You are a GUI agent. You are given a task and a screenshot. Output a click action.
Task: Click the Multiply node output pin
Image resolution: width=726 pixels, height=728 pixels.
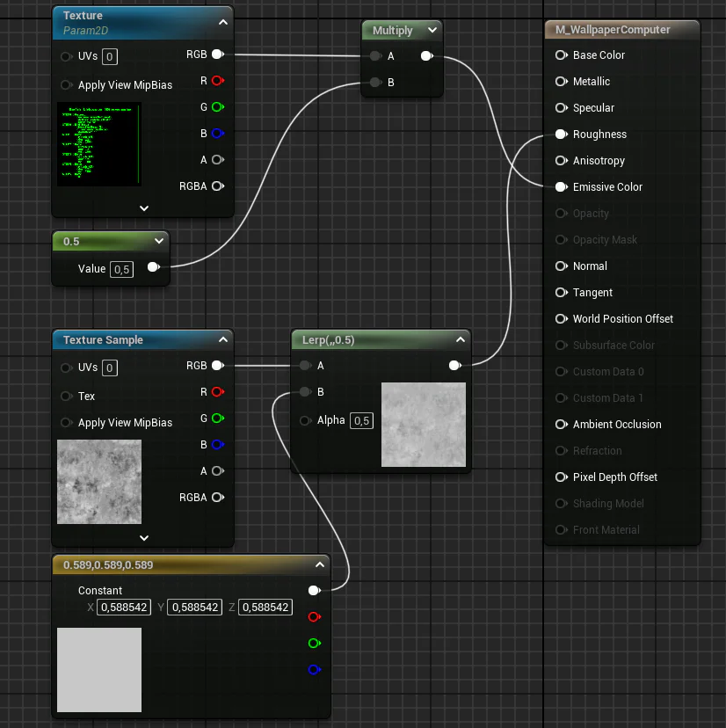[x=426, y=56]
